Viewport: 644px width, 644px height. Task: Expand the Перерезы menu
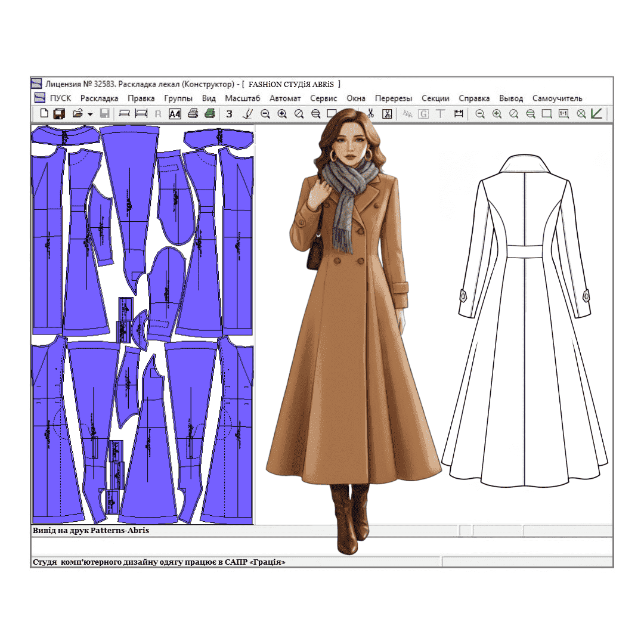coord(393,98)
